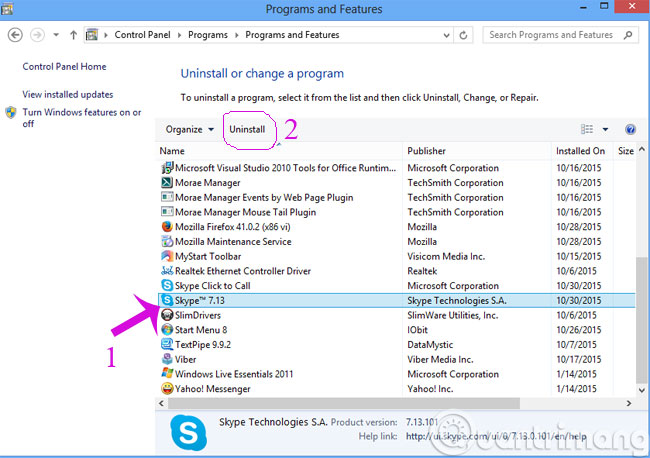Select the TextPipe 9.9.2 icon
This screenshot has width=650, height=458.
(x=167, y=344)
